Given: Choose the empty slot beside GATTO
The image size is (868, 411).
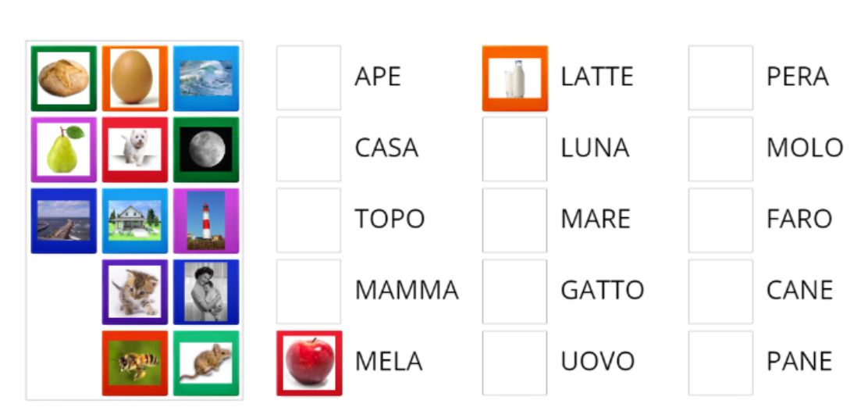Looking at the screenshot, I should [x=515, y=291].
